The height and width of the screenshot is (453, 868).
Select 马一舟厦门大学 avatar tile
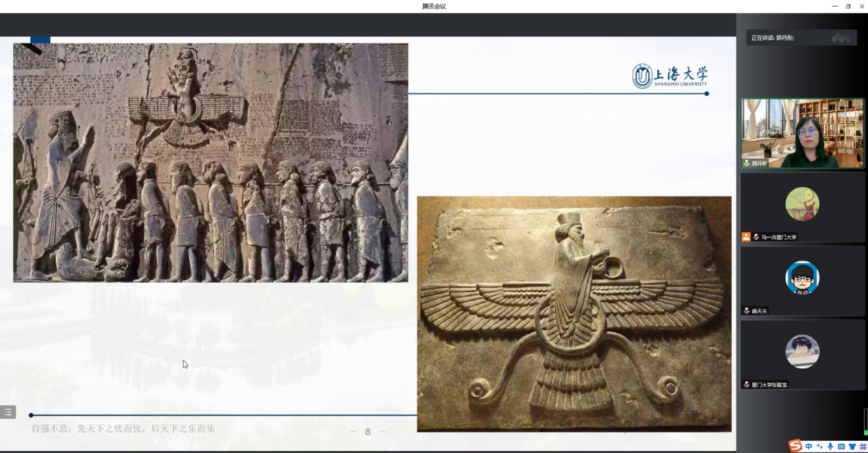tap(802, 204)
